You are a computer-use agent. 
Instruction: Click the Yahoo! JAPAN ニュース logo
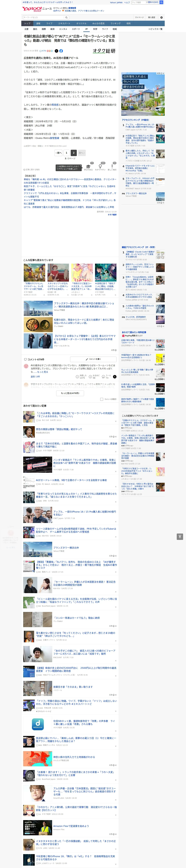[x=37, y=9]
